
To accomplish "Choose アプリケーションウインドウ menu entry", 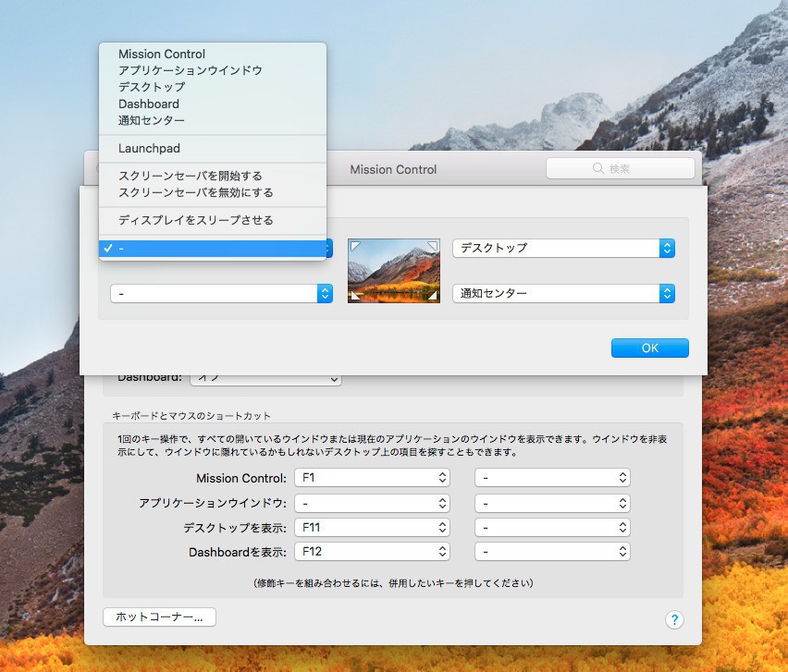I will click(213, 70).
